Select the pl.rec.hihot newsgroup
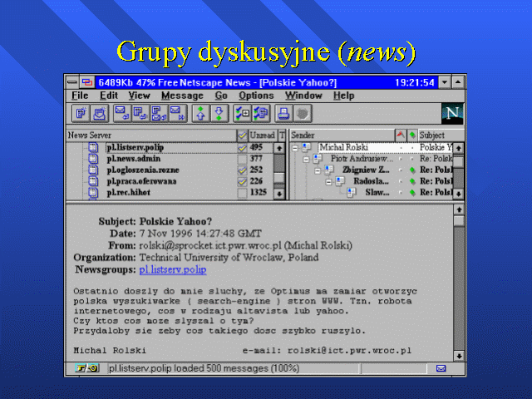This screenshot has height=399, width=532. pyautogui.click(x=129, y=192)
